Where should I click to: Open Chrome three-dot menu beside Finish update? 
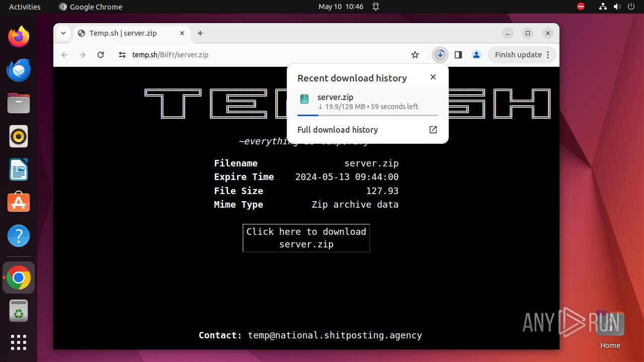[548, 55]
